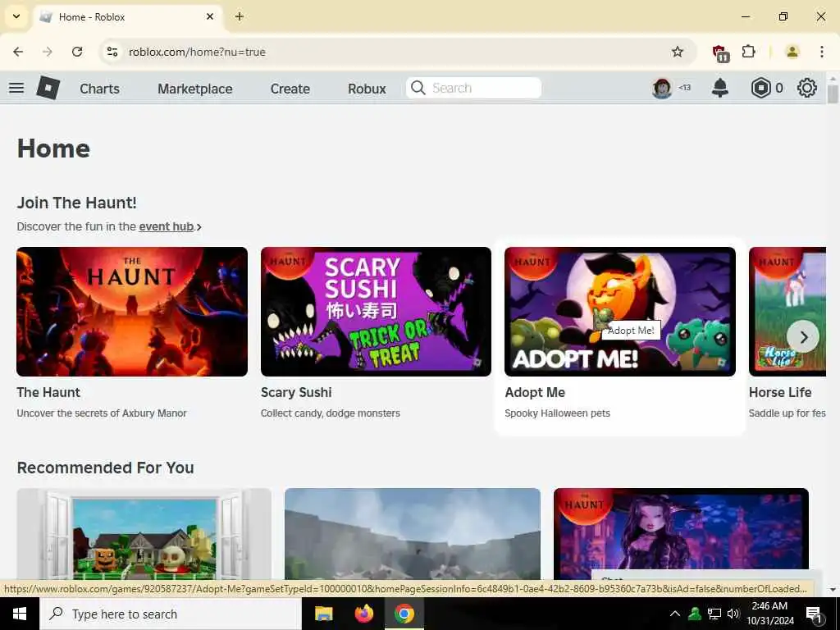The image size is (840, 630).
Task: Click the Windows taskbar search box
Action: click(171, 614)
